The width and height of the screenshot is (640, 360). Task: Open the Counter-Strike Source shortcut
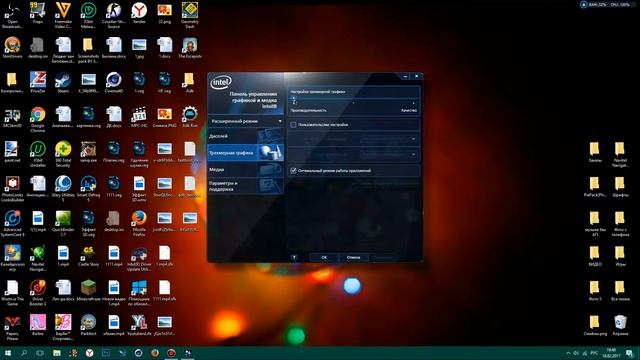(113, 15)
